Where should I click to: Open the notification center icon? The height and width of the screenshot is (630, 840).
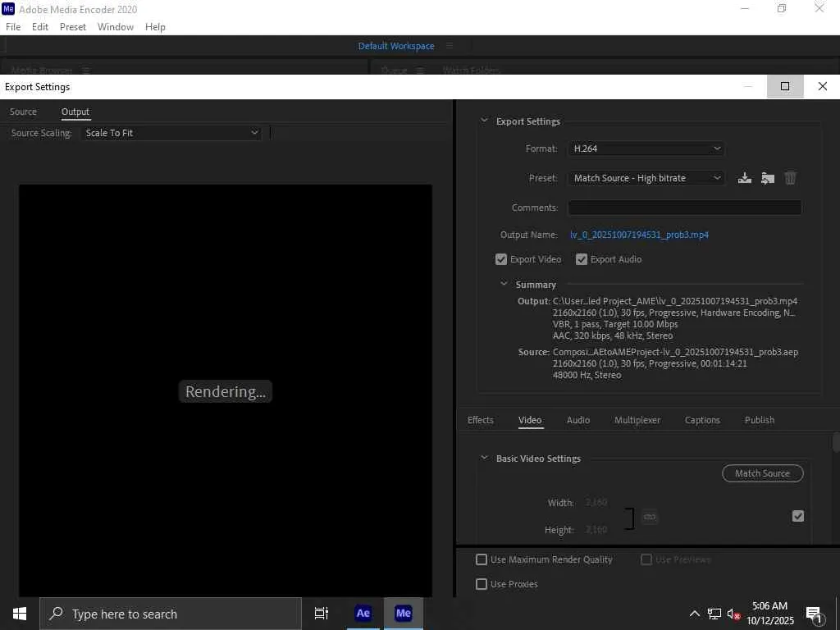tap(814, 614)
